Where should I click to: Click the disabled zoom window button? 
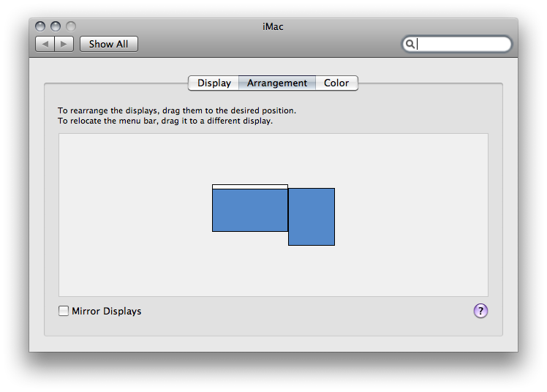coord(71,26)
